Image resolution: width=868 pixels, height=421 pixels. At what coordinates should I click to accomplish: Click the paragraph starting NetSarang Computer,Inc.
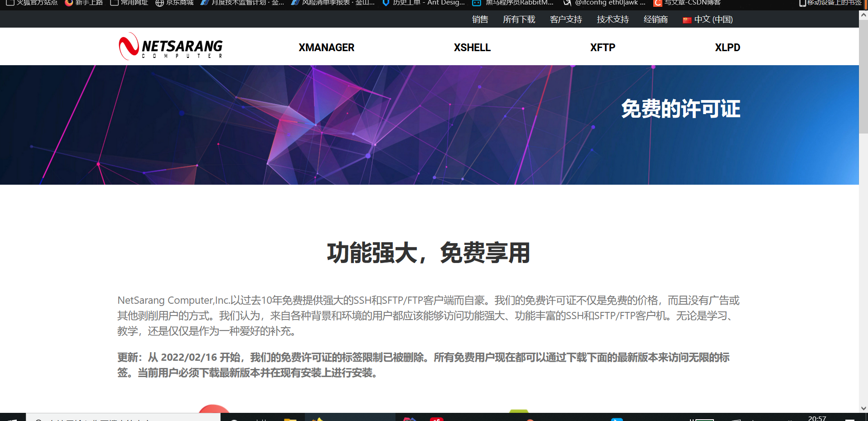coord(429,316)
